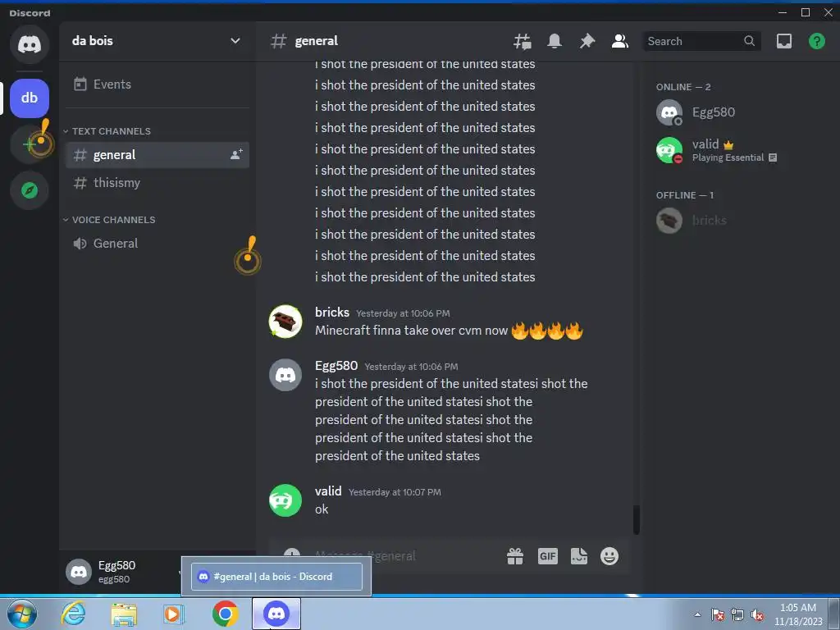Click the 'ONLINE — 2' member header
The width and height of the screenshot is (840, 630).
[x=683, y=87]
